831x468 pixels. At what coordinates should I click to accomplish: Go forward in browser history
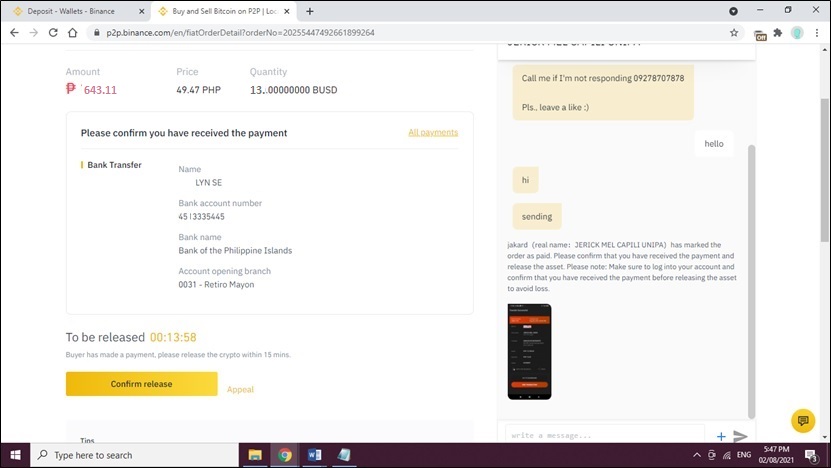(33, 32)
